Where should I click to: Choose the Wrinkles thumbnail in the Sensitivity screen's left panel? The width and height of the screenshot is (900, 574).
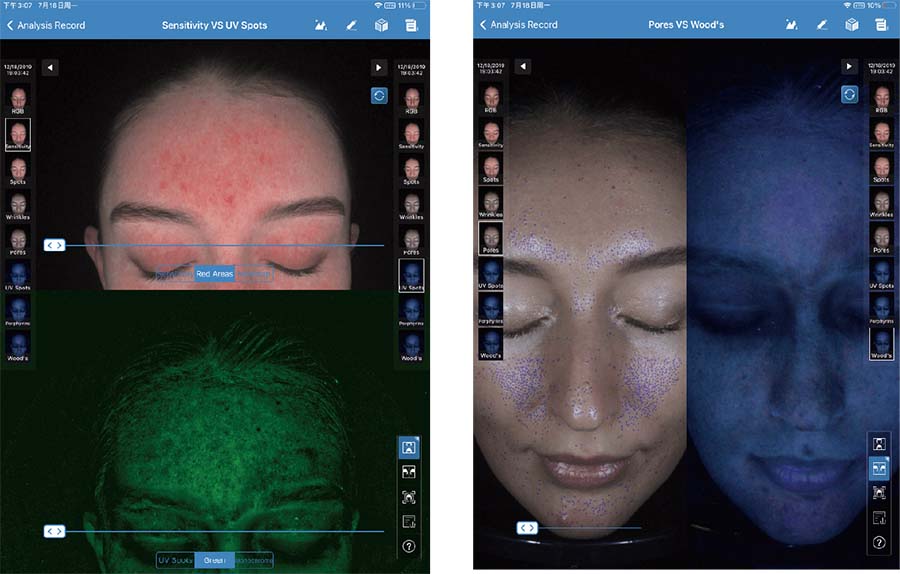click(18, 204)
